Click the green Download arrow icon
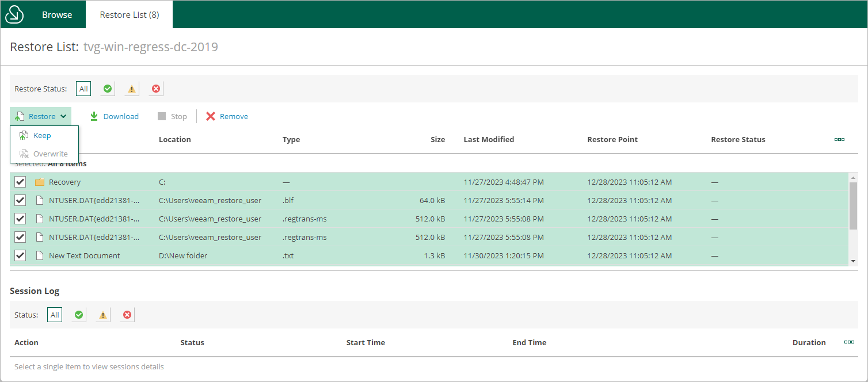The width and height of the screenshot is (868, 382). pos(94,116)
